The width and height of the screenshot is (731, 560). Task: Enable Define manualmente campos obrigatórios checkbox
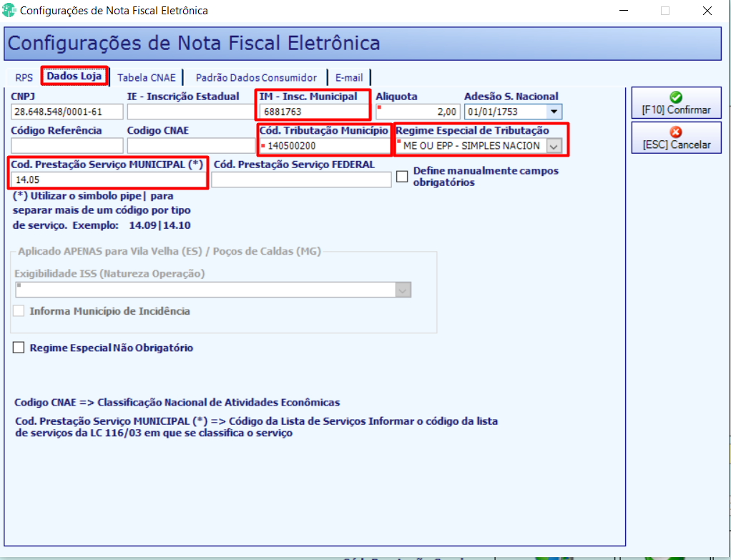[402, 176]
